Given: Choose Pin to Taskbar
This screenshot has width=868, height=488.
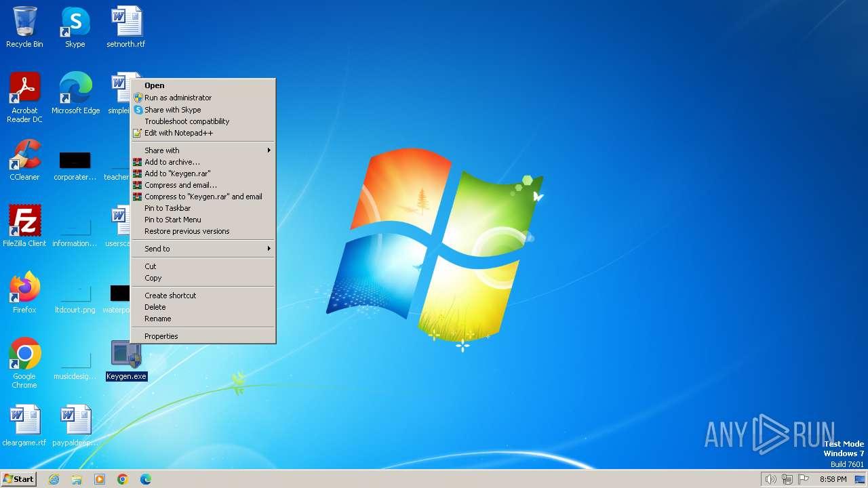Looking at the screenshot, I should tap(203, 208).
